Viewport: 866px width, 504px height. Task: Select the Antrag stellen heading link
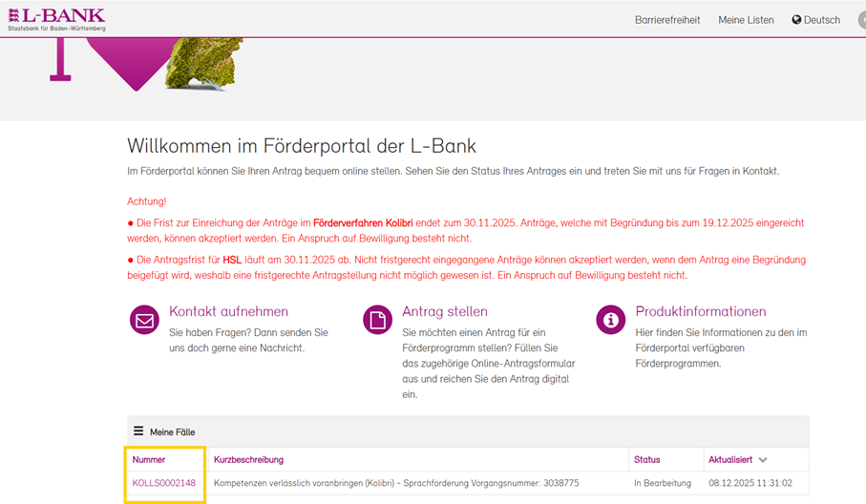(445, 311)
